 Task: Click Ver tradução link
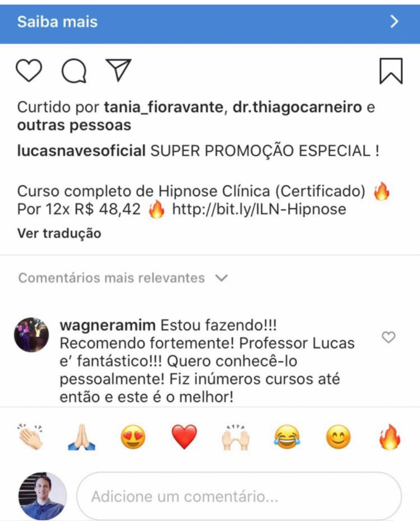[x=59, y=233]
